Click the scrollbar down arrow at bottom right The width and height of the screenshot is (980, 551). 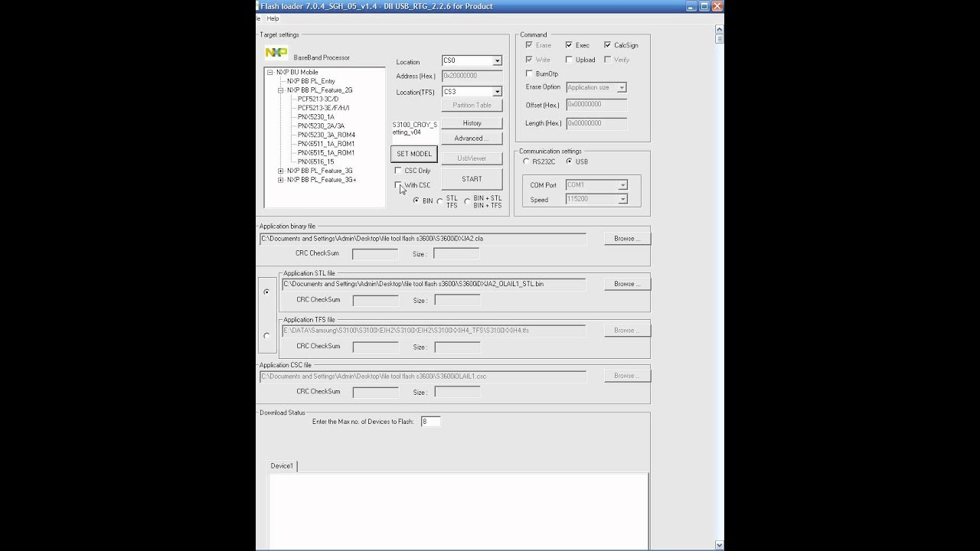pyautogui.click(x=719, y=545)
